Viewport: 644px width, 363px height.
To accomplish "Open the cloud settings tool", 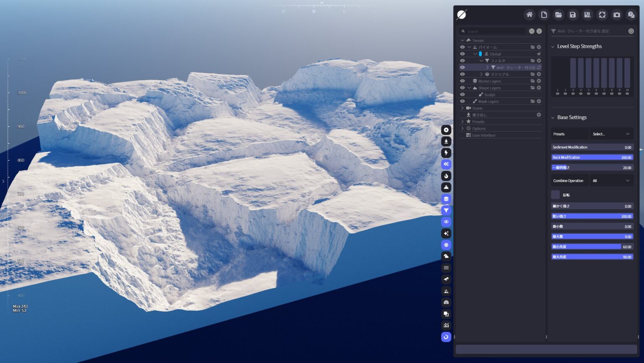I will click(446, 256).
